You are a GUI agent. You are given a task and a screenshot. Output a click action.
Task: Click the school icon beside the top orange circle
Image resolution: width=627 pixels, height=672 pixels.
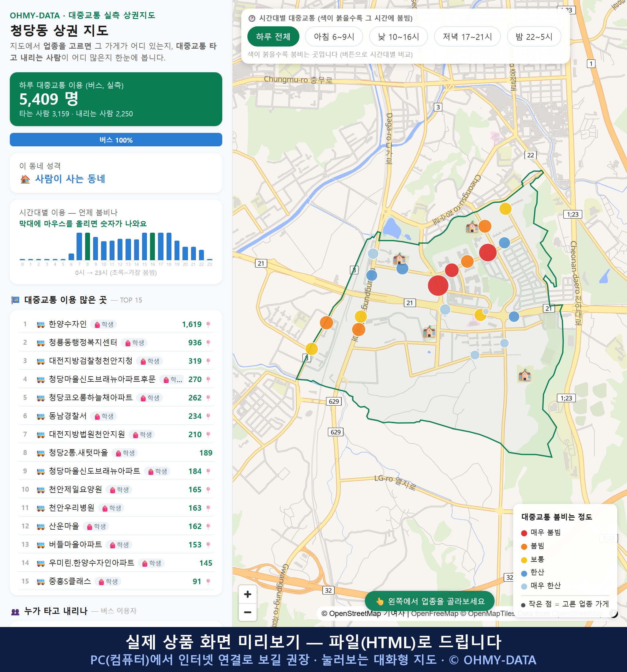coord(472,227)
